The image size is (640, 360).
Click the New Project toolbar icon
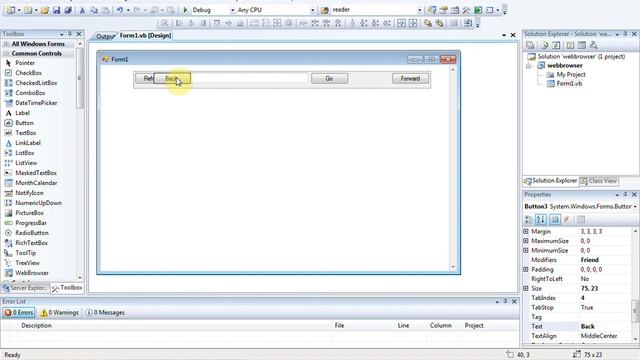point(11,10)
